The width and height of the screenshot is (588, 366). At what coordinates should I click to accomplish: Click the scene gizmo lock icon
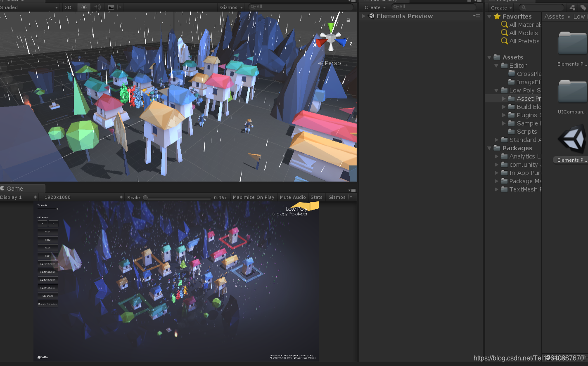(x=348, y=20)
